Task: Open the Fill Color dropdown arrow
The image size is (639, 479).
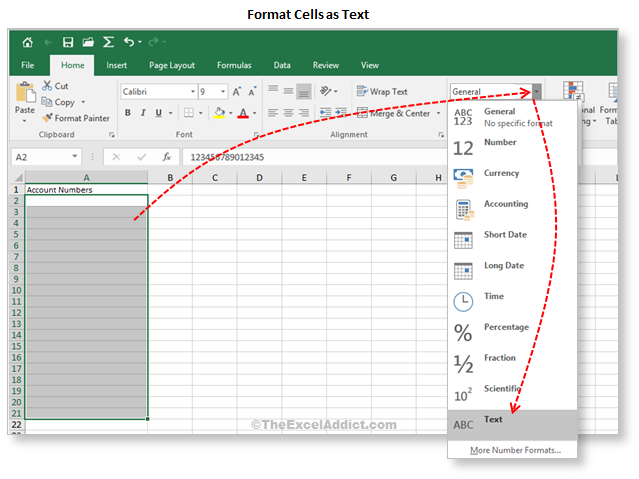Action: (231, 113)
